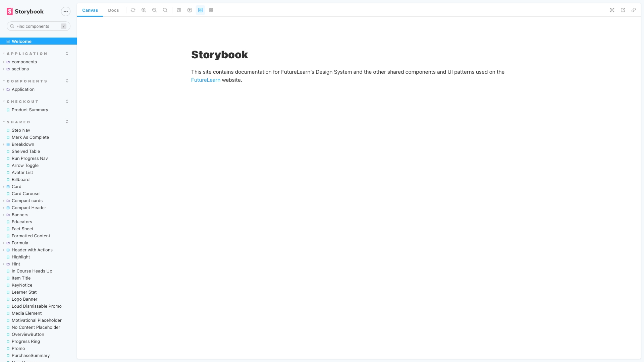Open canvas in new tab icon

pyautogui.click(x=623, y=10)
